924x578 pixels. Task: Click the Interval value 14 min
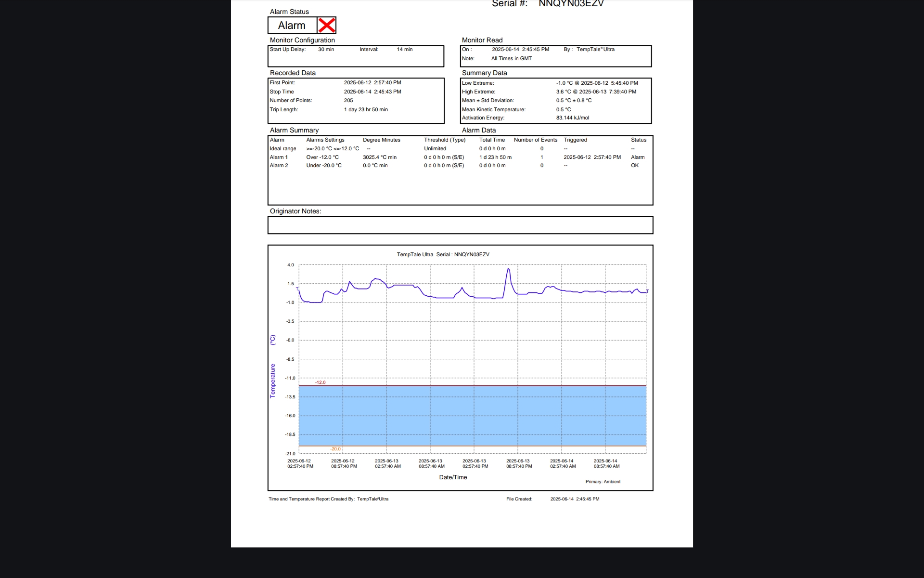pyautogui.click(x=404, y=50)
